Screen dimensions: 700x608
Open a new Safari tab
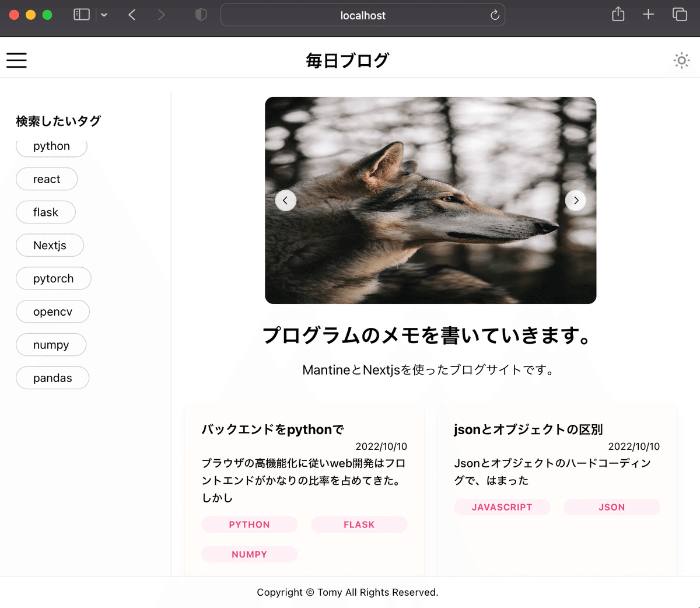[648, 14]
